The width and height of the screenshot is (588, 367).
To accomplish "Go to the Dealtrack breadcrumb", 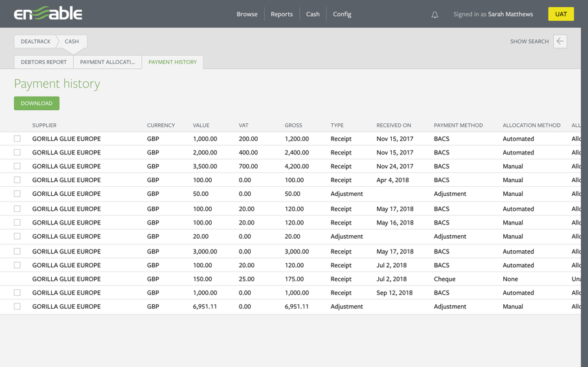I will point(36,41).
